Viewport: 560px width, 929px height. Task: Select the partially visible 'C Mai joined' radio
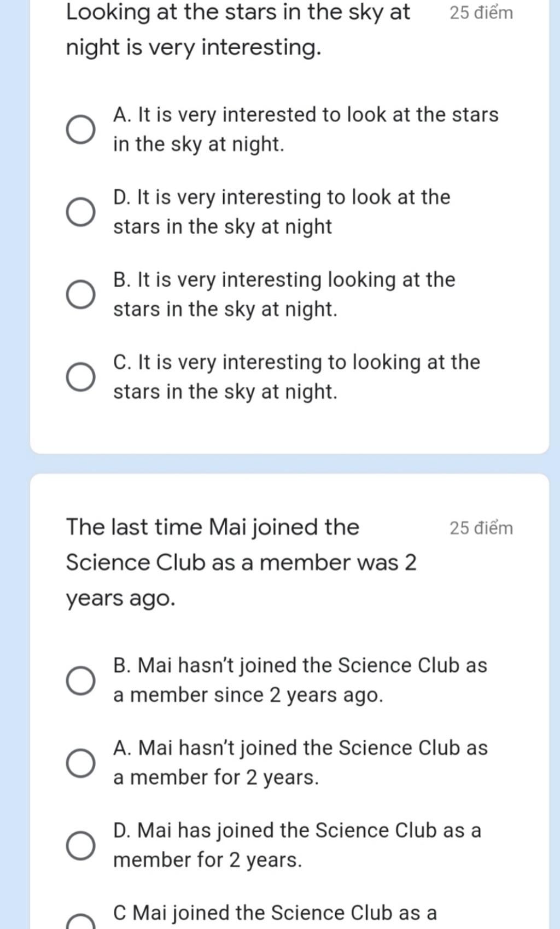[x=81, y=922]
